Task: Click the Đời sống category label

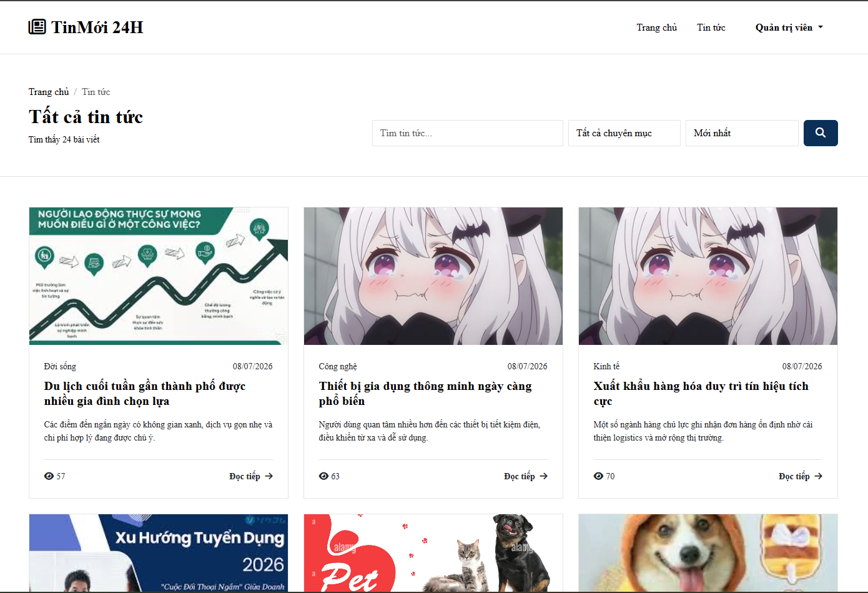Action: pyautogui.click(x=60, y=366)
